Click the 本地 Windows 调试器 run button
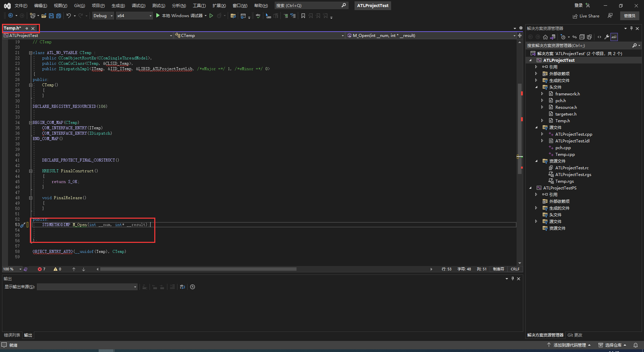Screen dimensions: 644x352 point(179,16)
